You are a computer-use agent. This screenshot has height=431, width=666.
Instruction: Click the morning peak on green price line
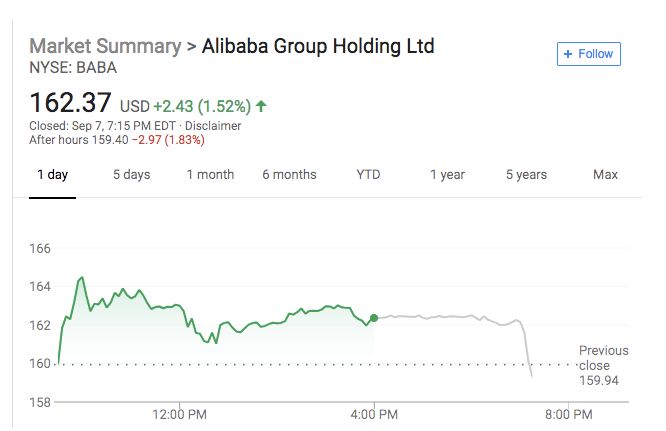pyautogui.click(x=82, y=278)
